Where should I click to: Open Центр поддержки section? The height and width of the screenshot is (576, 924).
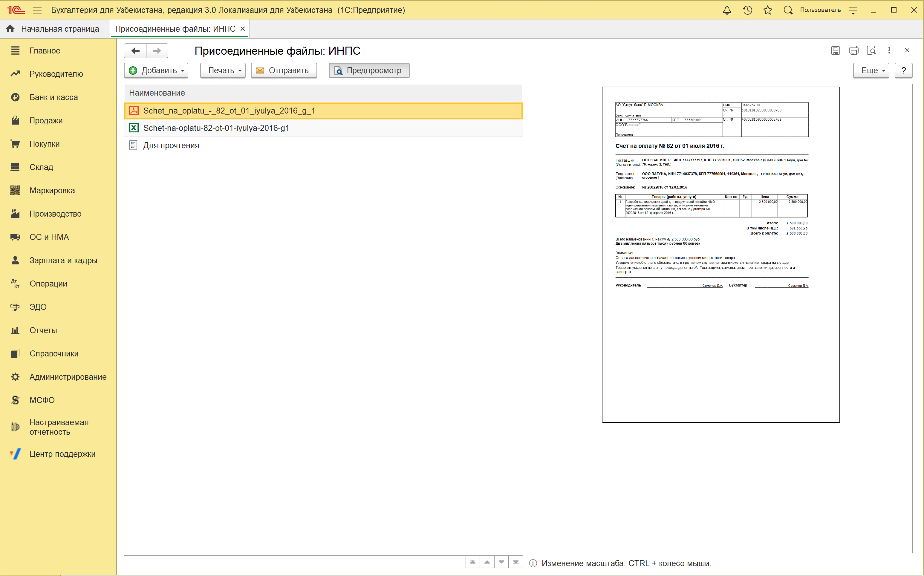pyautogui.click(x=58, y=454)
